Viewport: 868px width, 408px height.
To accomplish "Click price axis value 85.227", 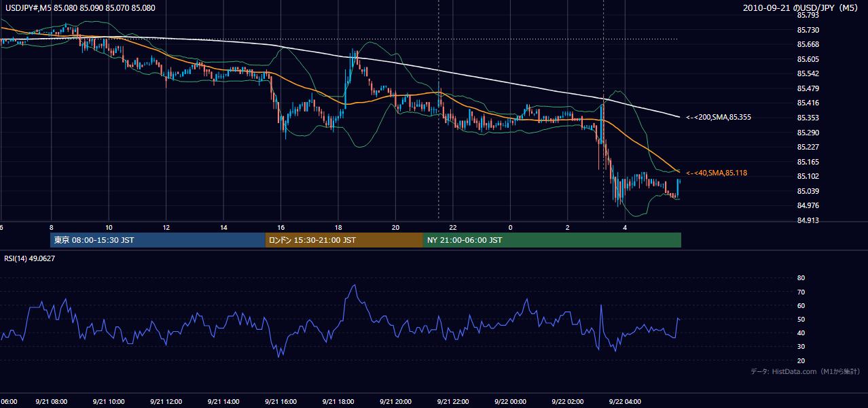I will click(x=808, y=147).
